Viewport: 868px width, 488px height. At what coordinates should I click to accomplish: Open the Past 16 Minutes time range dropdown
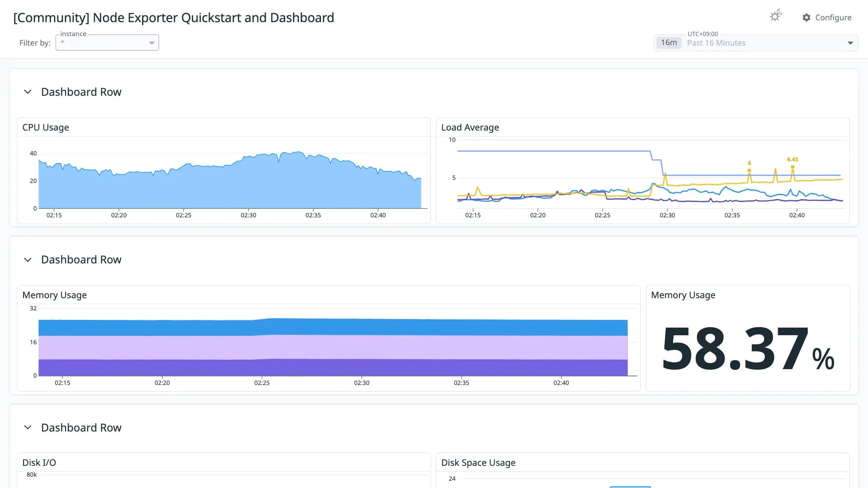click(756, 43)
